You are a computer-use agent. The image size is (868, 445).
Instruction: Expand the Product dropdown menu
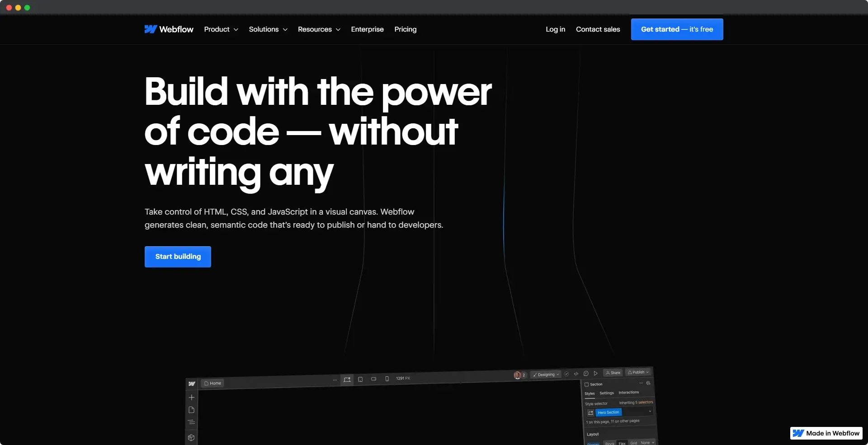pos(221,29)
